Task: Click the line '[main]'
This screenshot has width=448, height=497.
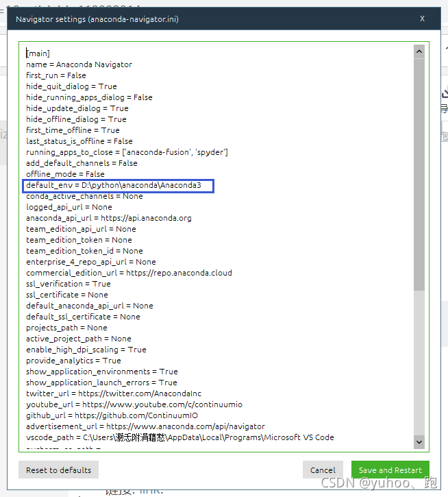Action: click(38, 53)
